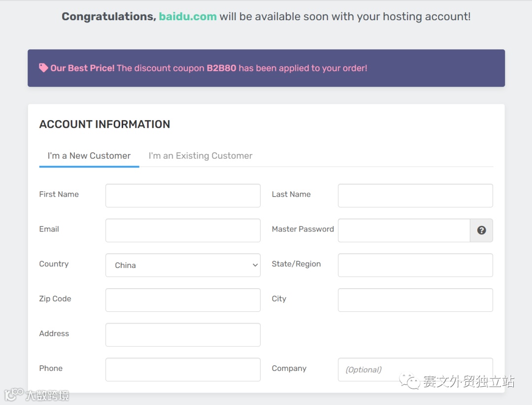Click the Master Password help question icon
Viewport: 532px width, 405px height.
[481, 230]
